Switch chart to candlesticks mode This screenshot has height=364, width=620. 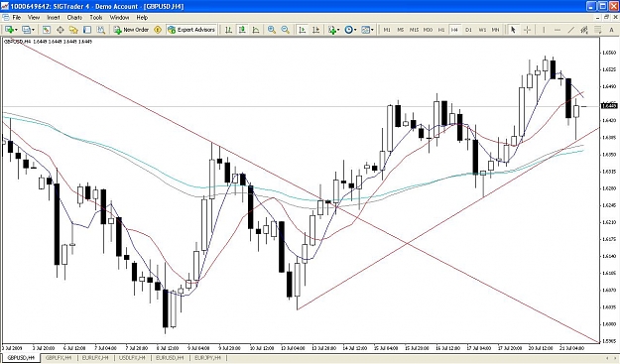(242, 30)
